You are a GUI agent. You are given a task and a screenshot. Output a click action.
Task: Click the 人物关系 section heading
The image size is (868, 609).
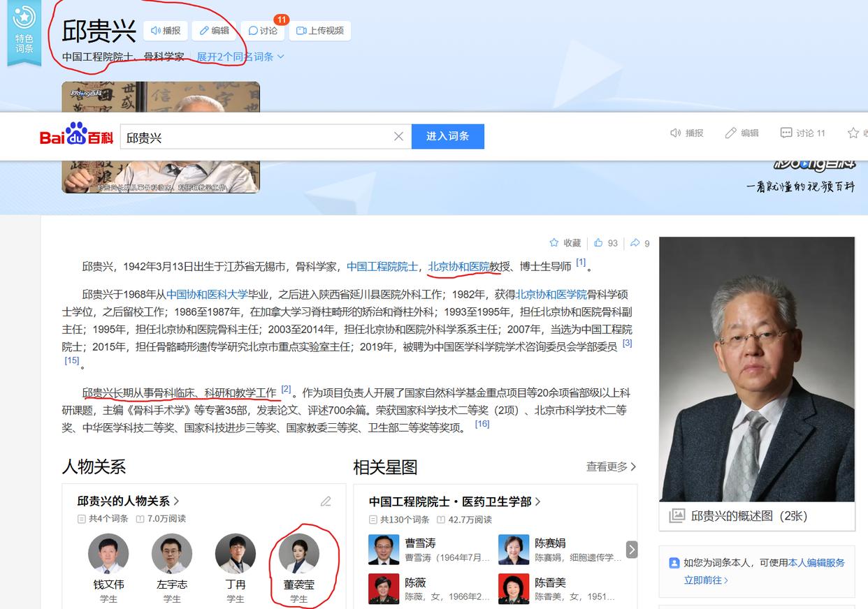(94, 467)
